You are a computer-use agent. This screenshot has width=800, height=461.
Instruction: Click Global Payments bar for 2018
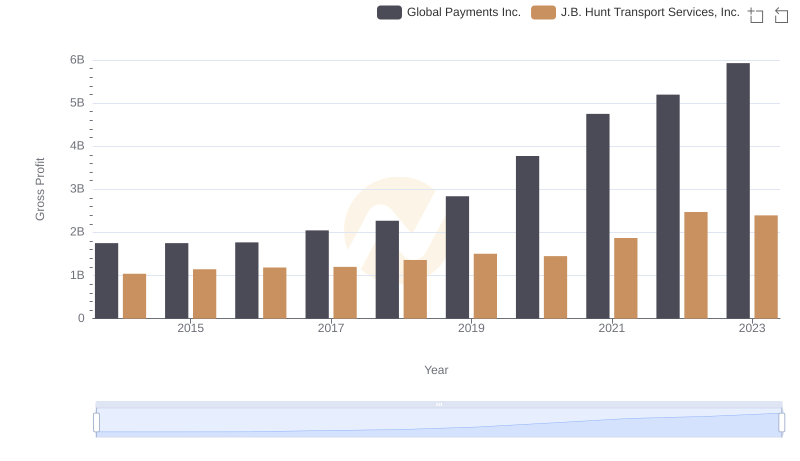(x=387, y=270)
